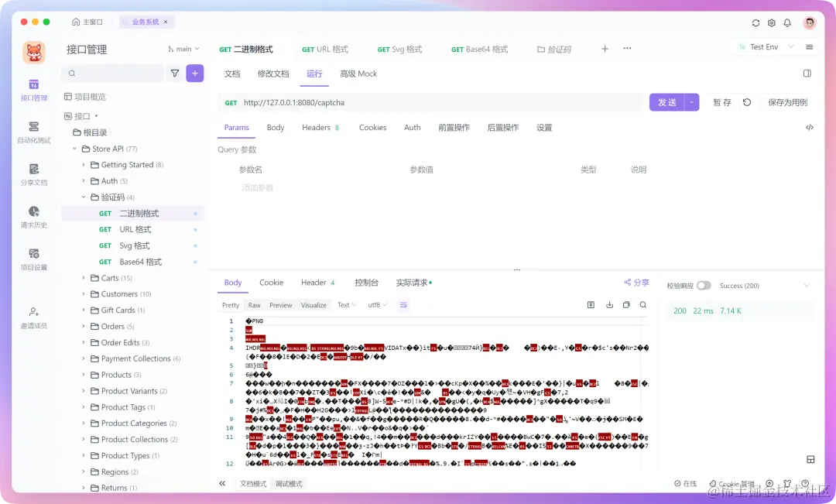Open the utf8 encoding dropdown
836x504 pixels.
(x=376, y=304)
